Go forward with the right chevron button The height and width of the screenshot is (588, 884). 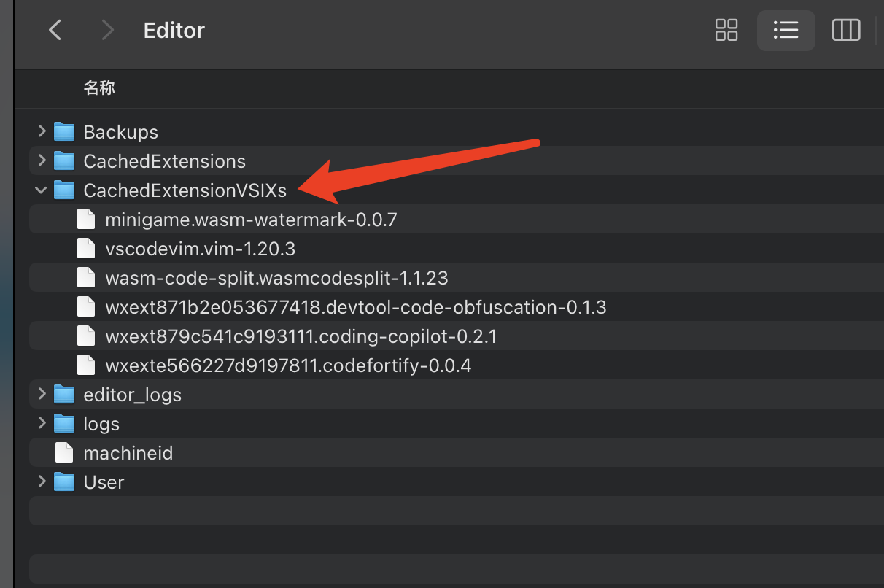click(x=107, y=30)
